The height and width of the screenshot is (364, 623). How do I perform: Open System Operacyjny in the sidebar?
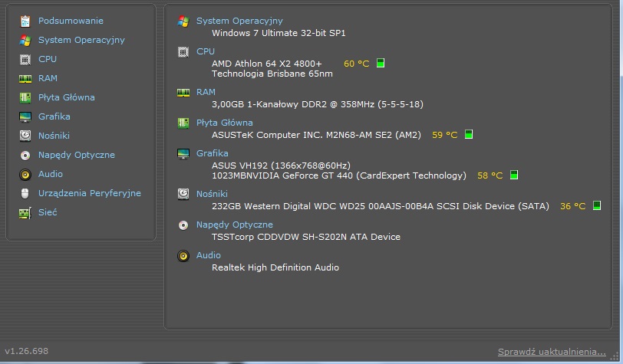(x=81, y=40)
